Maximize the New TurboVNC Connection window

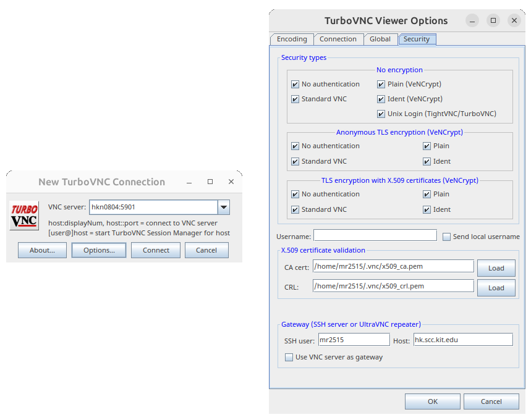[210, 182]
